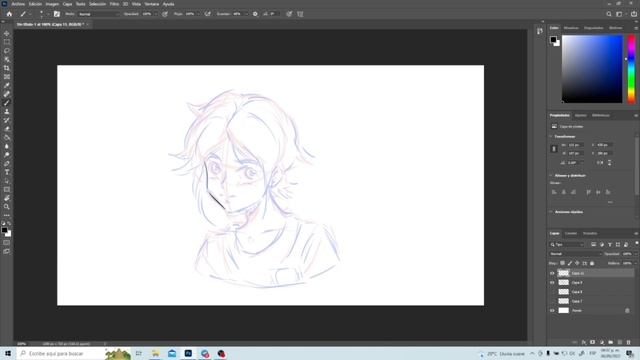Image resolution: width=640 pixels, height=360 pixels.
Task: Pick a color in the color field
Action: point(592,69)
